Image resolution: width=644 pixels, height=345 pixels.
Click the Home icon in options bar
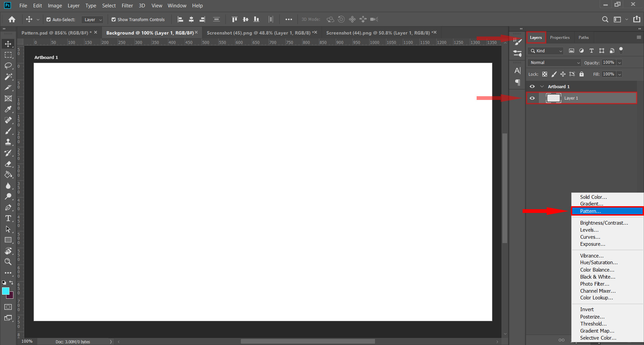pyautogui.click(x=12, y=19)
